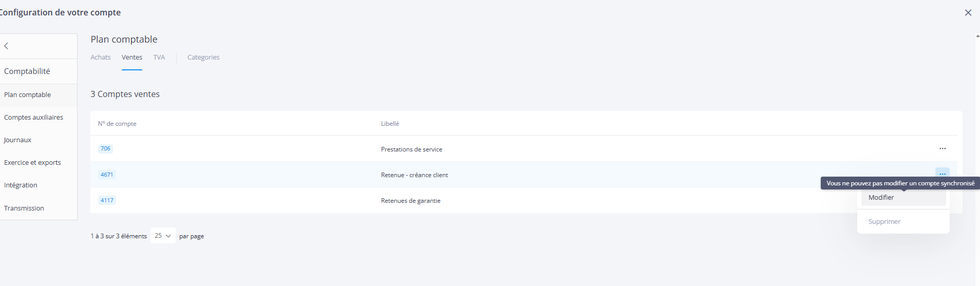Go to Comptes auxiliaires section

pyautogui.click(x=34, y=118)
